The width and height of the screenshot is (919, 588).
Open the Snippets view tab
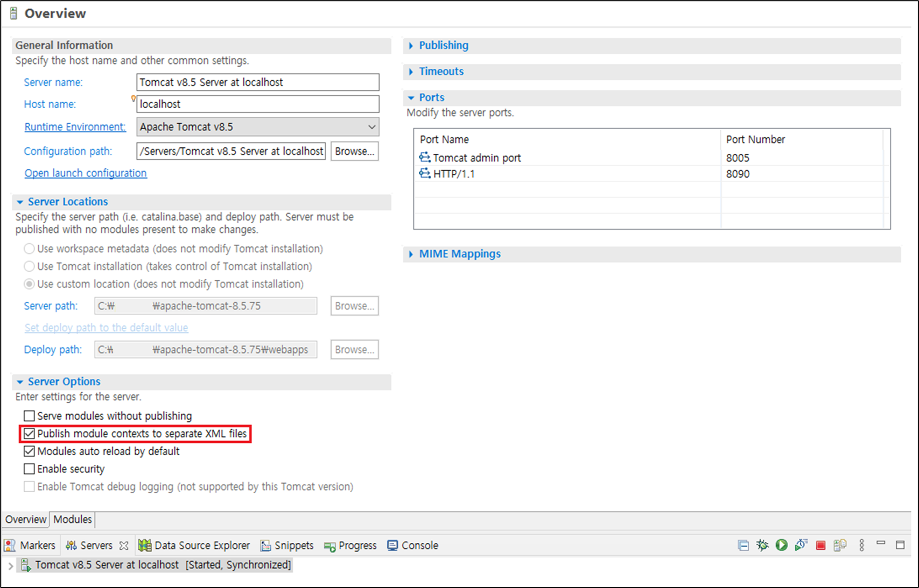click(x=287, y=546)
